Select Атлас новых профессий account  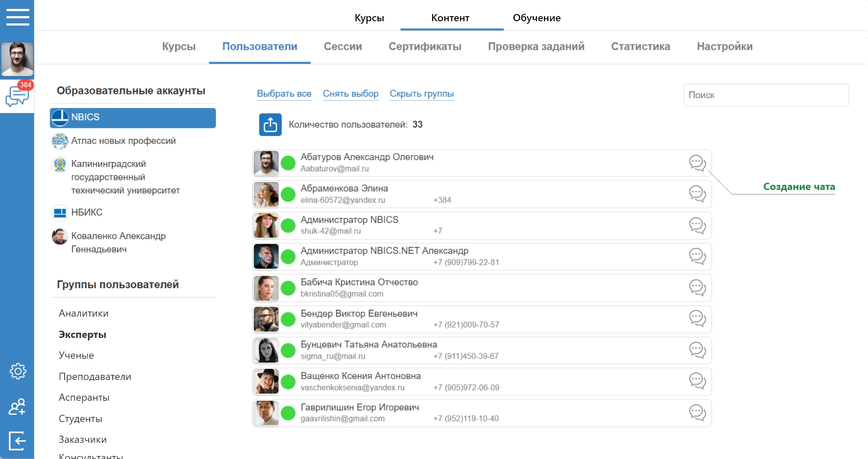123,141
